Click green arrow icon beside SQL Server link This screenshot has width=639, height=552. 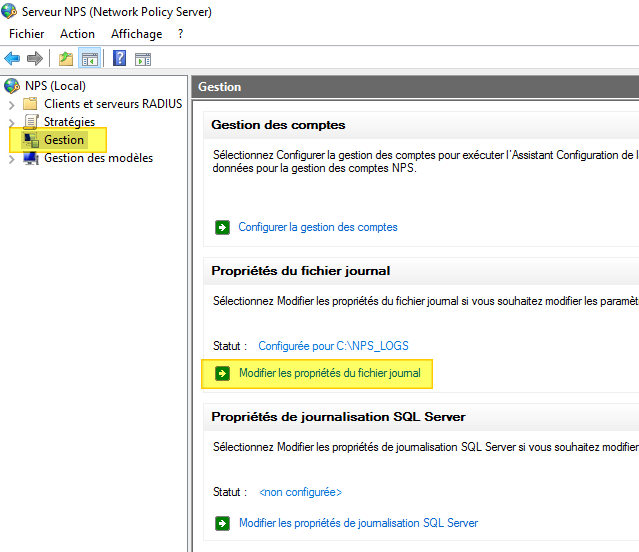[x=222, y=523]
